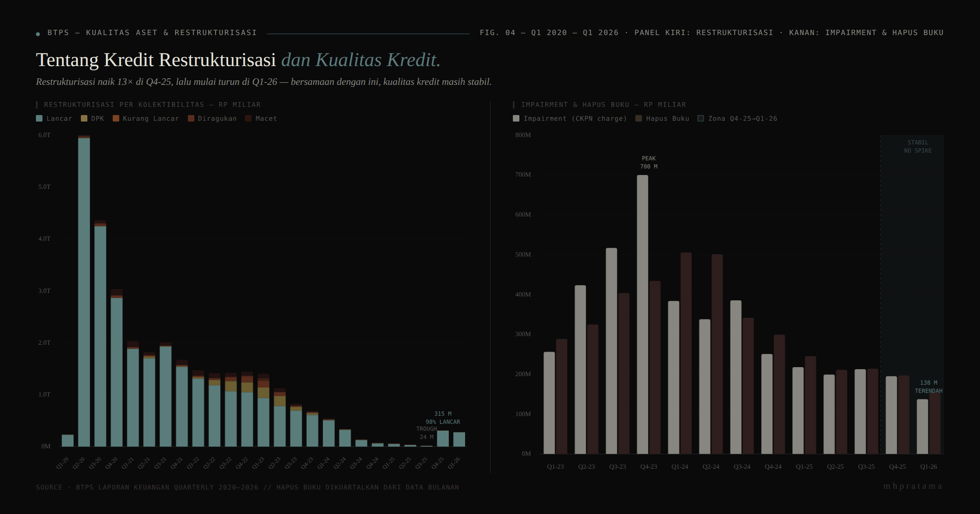The height and width of the screenshot is (514, 980).
Task: Click the Kurang Lancar legend swatch
Action: click(x=116, y=118)
